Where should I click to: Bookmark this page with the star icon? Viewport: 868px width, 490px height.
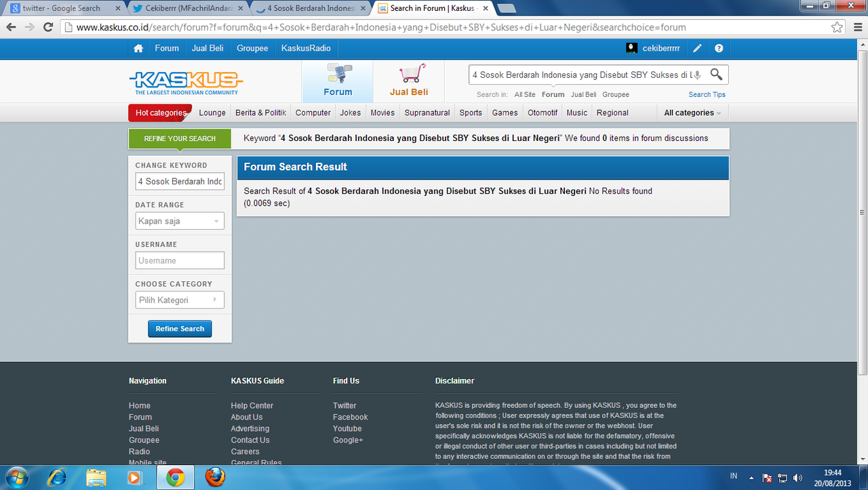[837, 28]
